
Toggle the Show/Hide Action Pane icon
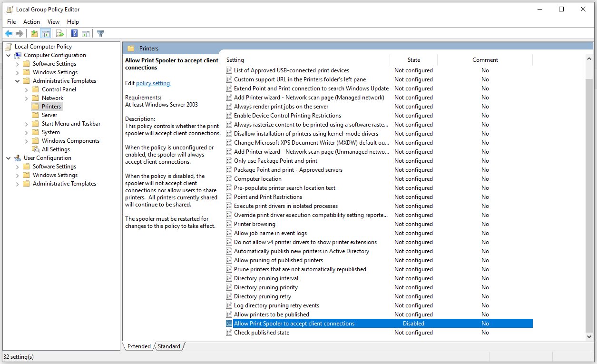(x=86, y=34)
